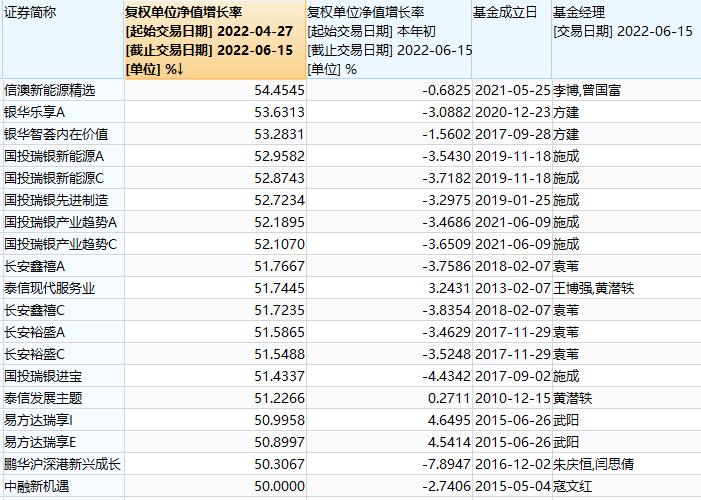Viewport: 701px width, 500px height.
Task: Click manager 施成 in 国投瑞银进宝 row
Action: tap(566, 376)
